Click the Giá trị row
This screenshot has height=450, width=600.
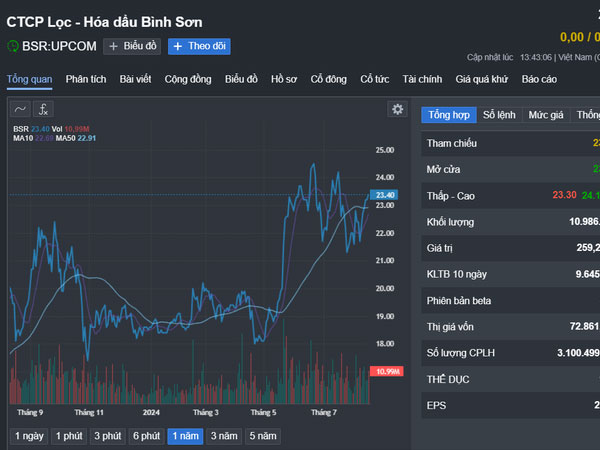[x=510, y=248]
